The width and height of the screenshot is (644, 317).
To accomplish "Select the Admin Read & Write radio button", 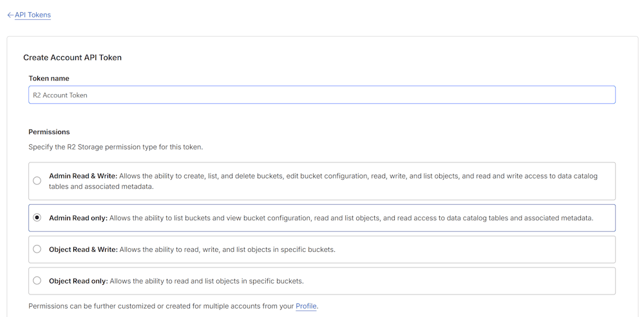I will 37,181.
